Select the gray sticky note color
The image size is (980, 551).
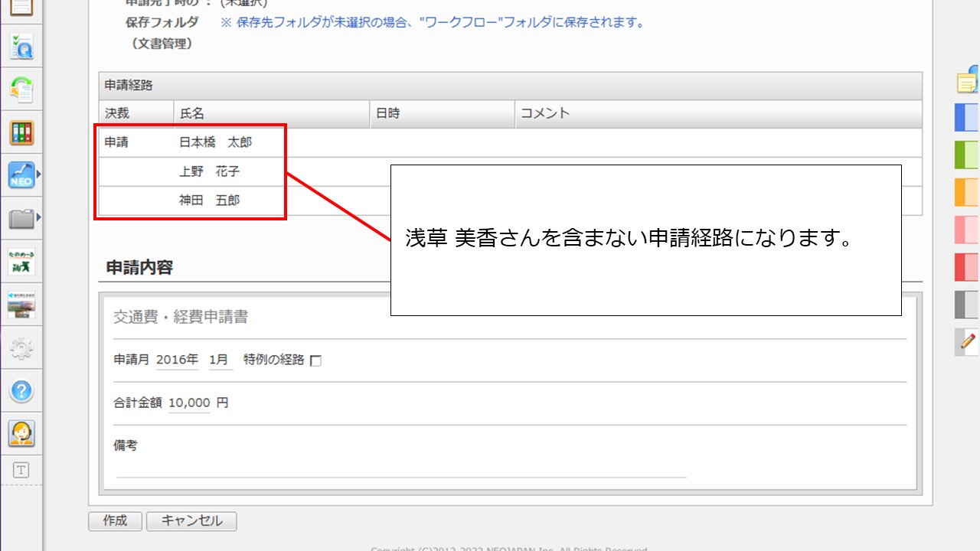tap(967, 305)
